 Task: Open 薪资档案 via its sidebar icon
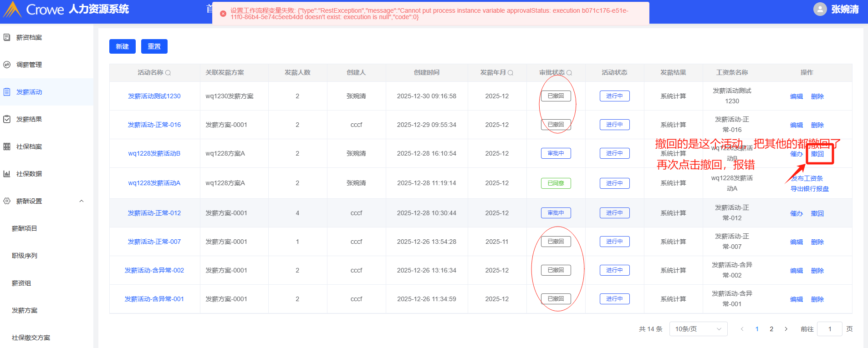coord(7,37)
